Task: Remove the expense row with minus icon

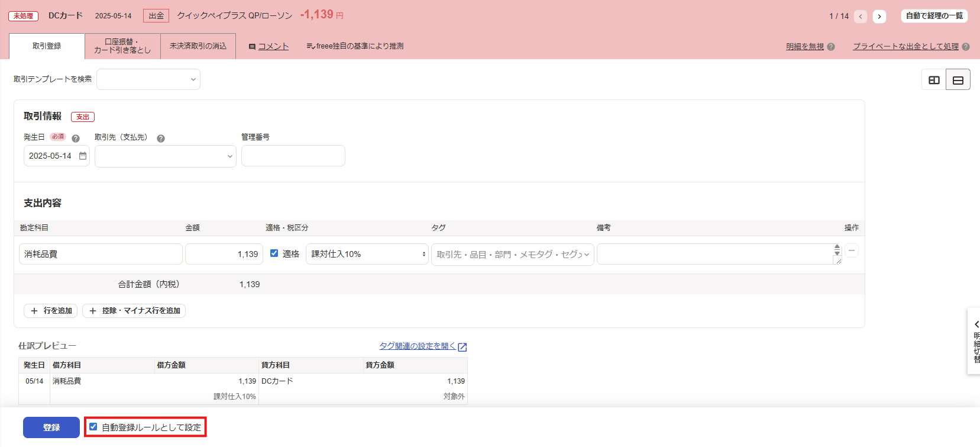Action: click(x=852, y=251)
